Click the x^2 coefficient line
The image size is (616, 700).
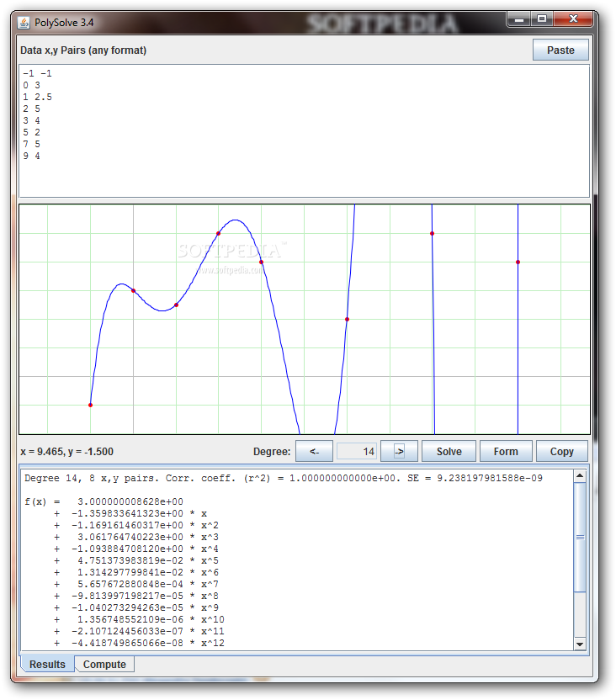coord(136,526)
